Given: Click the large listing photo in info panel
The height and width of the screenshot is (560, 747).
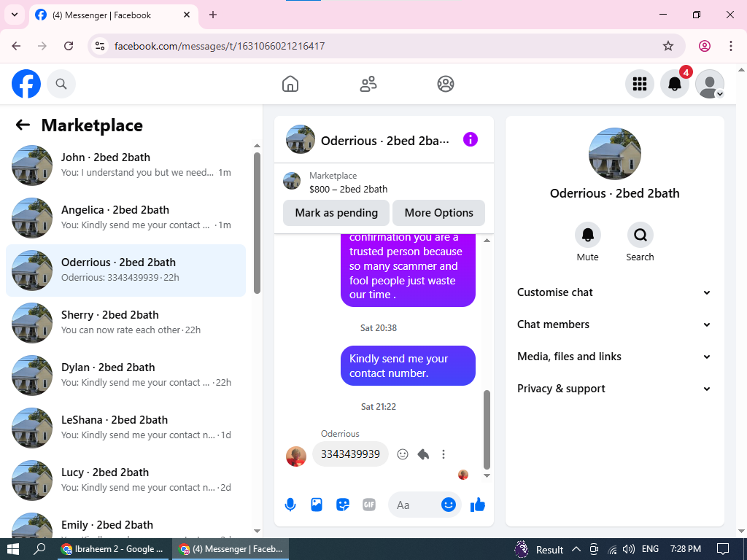Looking at the screenshot, I should [614, 153].
